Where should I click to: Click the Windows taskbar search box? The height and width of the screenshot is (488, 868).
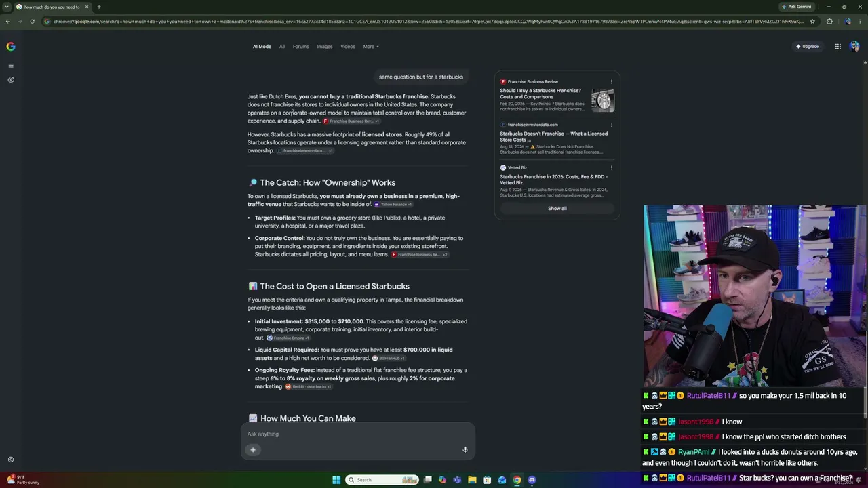pos(382,480)
